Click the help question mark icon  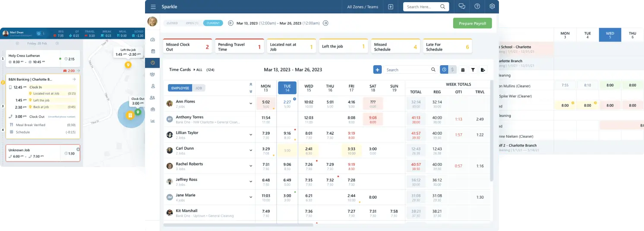coord(477,6)
